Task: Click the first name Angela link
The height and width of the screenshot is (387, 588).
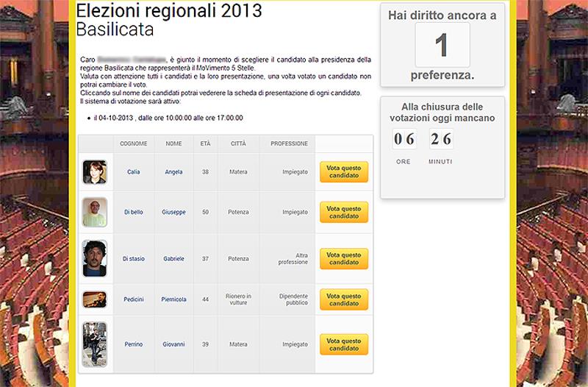Action: tap(173, 172)
